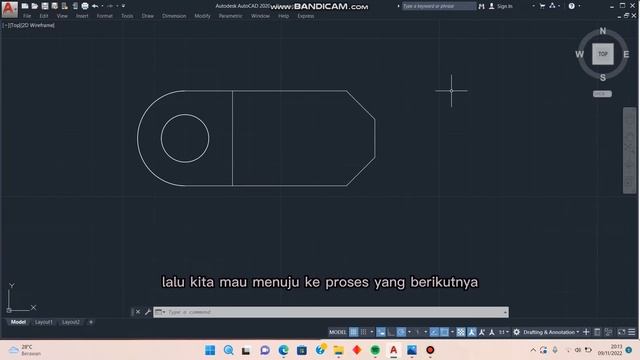
Task: Expand the undo history dropdown arrow
Action: [102, 6]
